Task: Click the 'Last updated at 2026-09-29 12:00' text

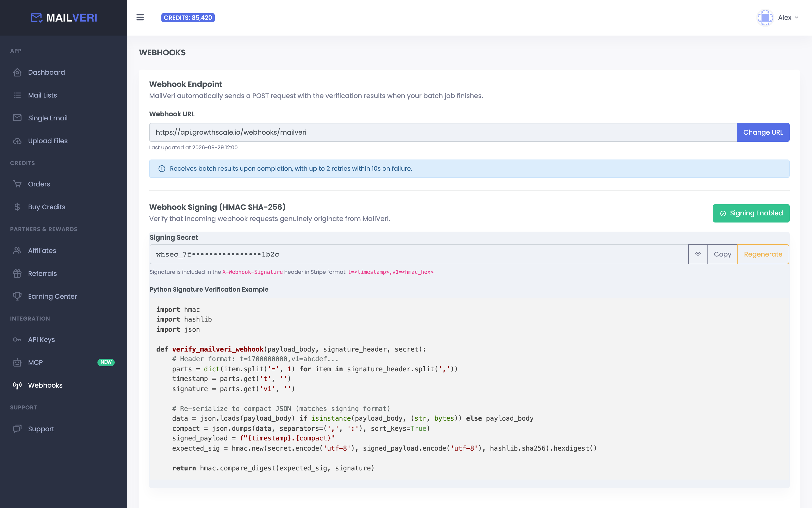Action: click(x=193, y=148)
